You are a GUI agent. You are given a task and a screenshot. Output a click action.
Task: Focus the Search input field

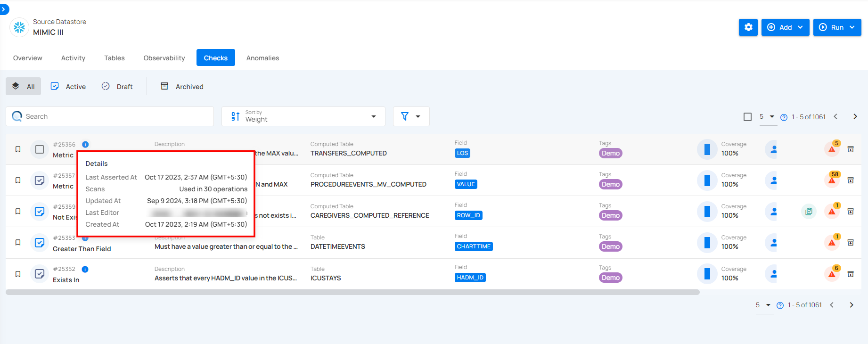pos(110,116)
